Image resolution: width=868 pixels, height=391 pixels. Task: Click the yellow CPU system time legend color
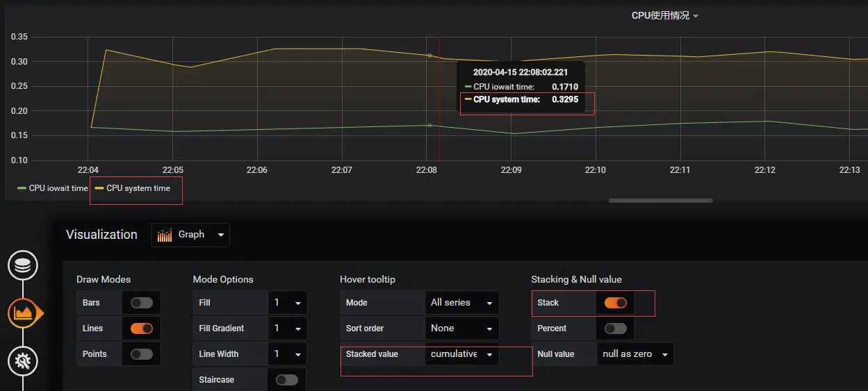pyautogui.click(x=99, y=188)
